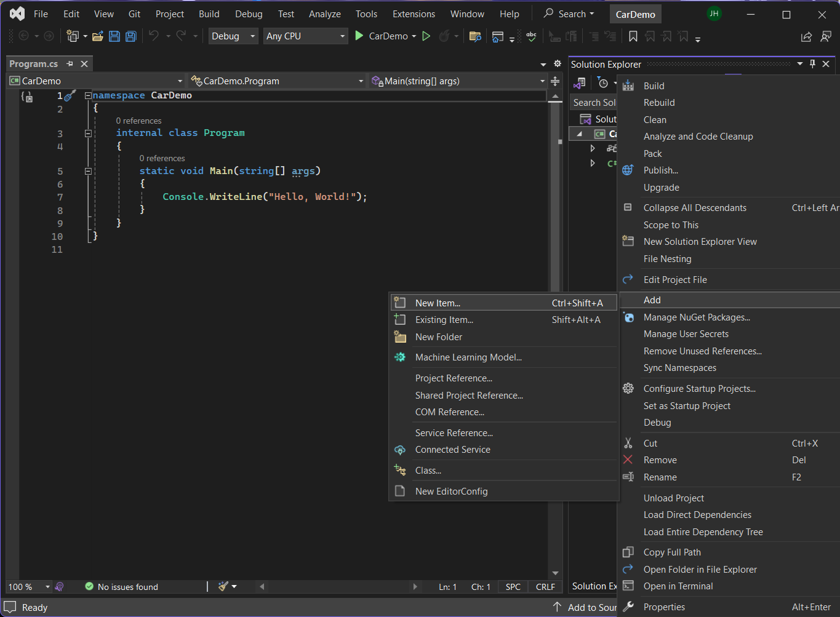Click the bookmark toggle icon in toolbar

633,37
